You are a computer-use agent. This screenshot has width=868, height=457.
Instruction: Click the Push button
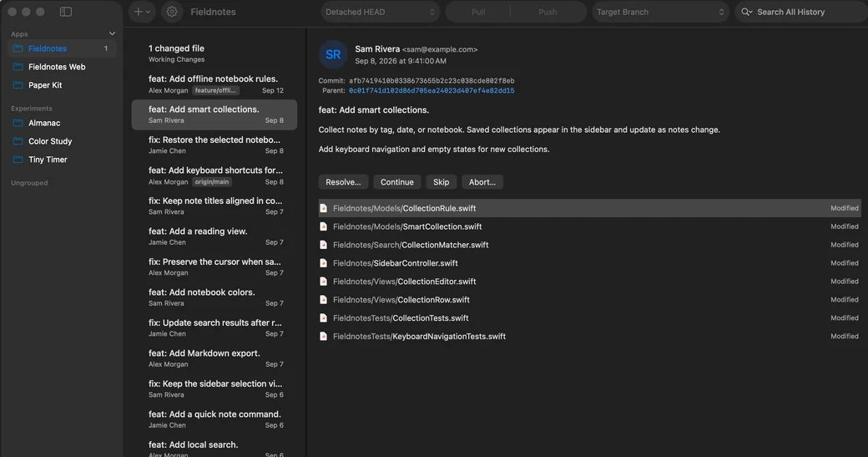548,12
